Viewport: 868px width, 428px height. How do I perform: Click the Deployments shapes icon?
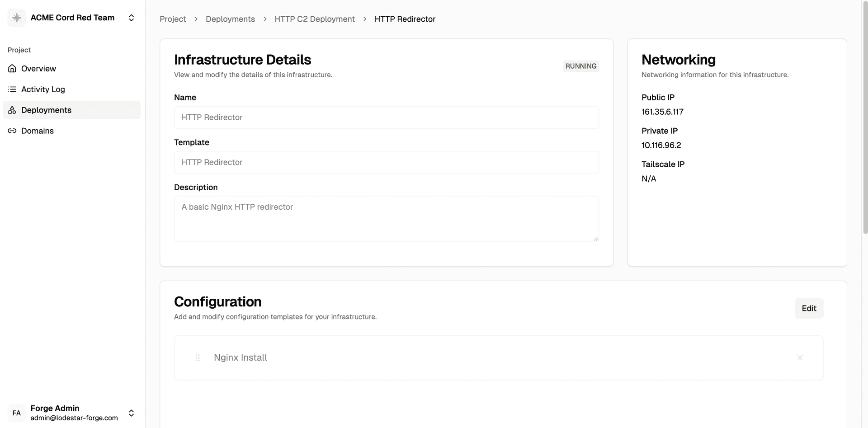(12, 110)
